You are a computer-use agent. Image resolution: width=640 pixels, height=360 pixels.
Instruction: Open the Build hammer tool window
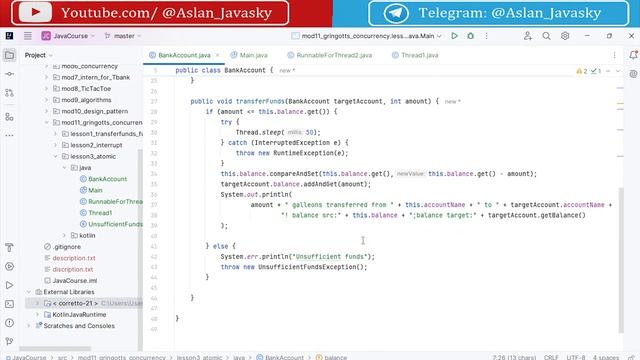tap(9, 247)
